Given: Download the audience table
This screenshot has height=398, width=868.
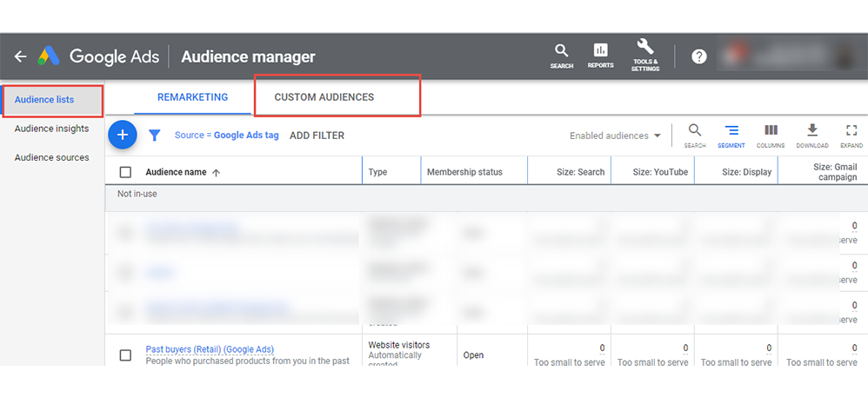Looking at the screenshot, I should (x=812, y=136).
